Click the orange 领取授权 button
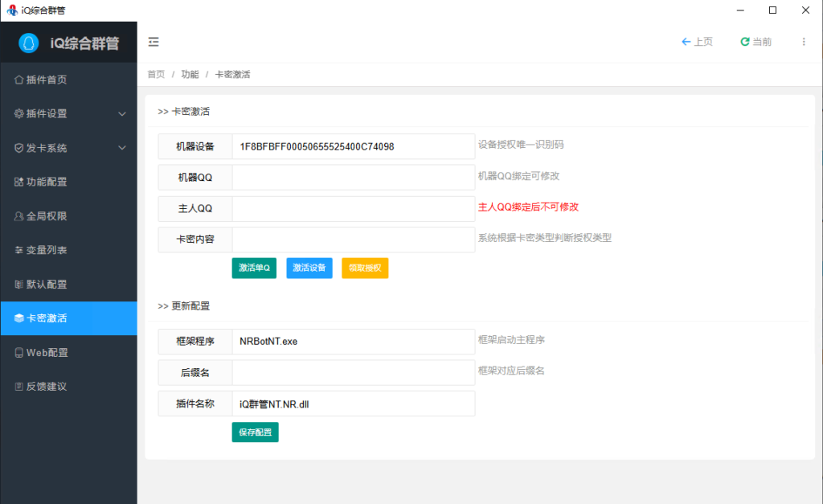The width and height of the screenshot is (823, 504). 365,268
